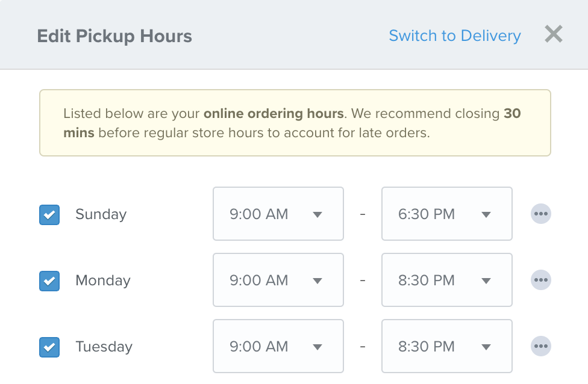Open Sunday's 9:00 AM opening time dropdown
588x384 pixels.
coord(278,214)
